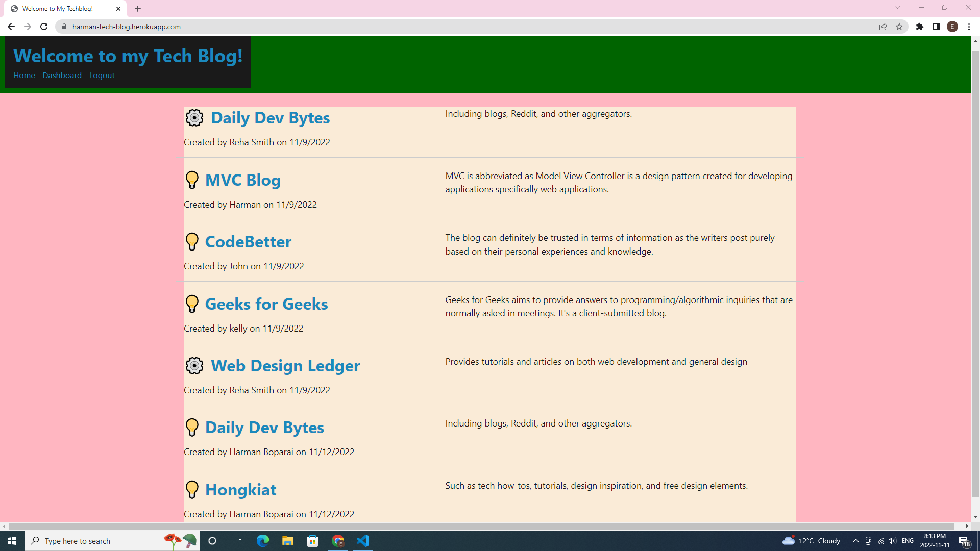Click the Share this page icon
Image resolution: width=980 pixels, height=551 pixels.
pos(883,27)
